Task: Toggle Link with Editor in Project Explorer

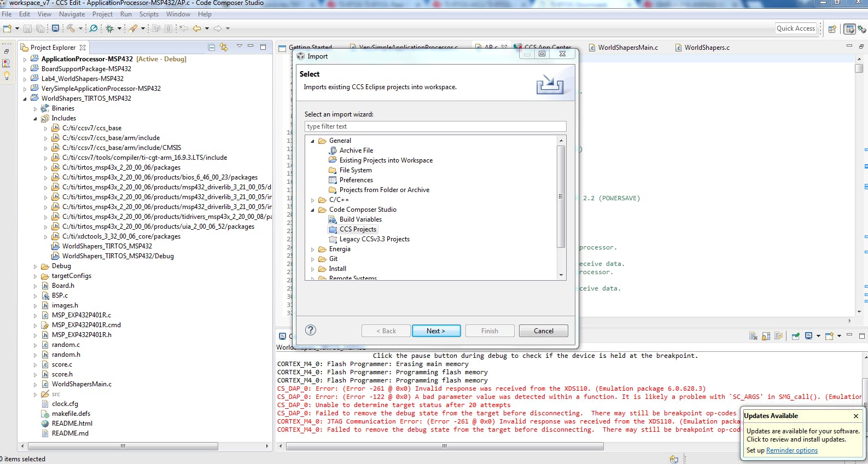Action: click(223, 48)
